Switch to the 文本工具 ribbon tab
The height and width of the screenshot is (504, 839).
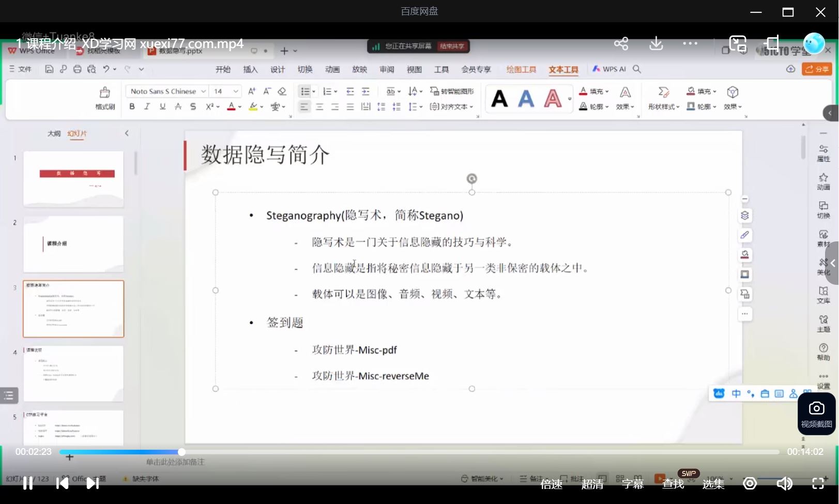pyautogui.click(x=563, y=69)
